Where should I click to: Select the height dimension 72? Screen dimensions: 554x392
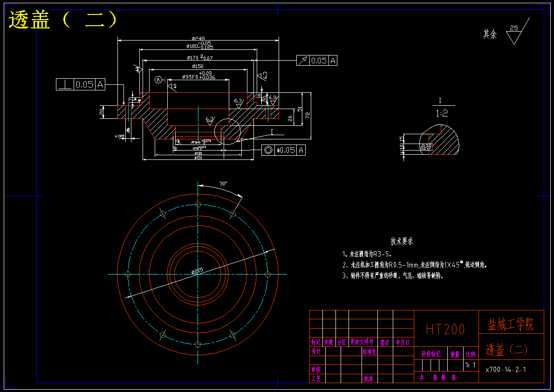click(x=308, y=115)
